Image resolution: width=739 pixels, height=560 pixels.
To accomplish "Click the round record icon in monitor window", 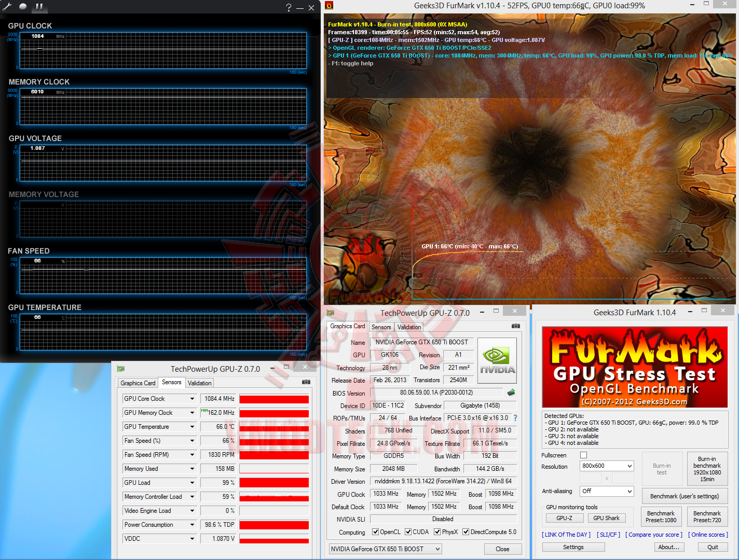I will (x=23, y=7).
